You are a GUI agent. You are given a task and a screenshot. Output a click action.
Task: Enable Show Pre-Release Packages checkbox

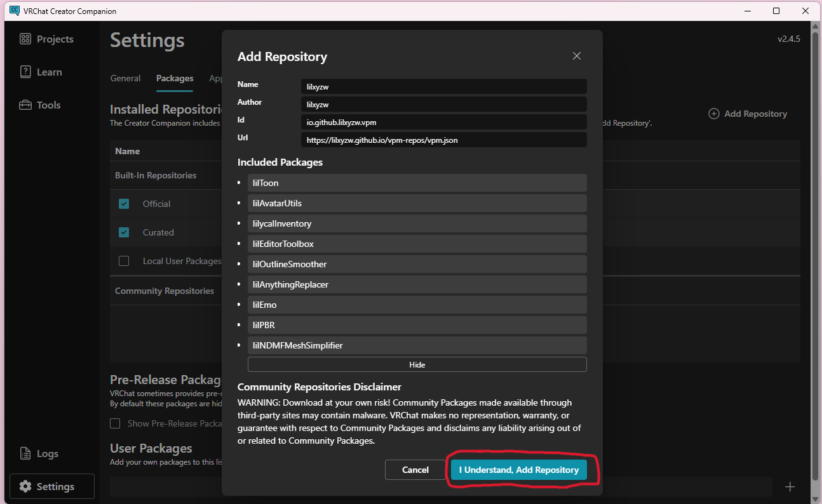[x=115, y=423]
